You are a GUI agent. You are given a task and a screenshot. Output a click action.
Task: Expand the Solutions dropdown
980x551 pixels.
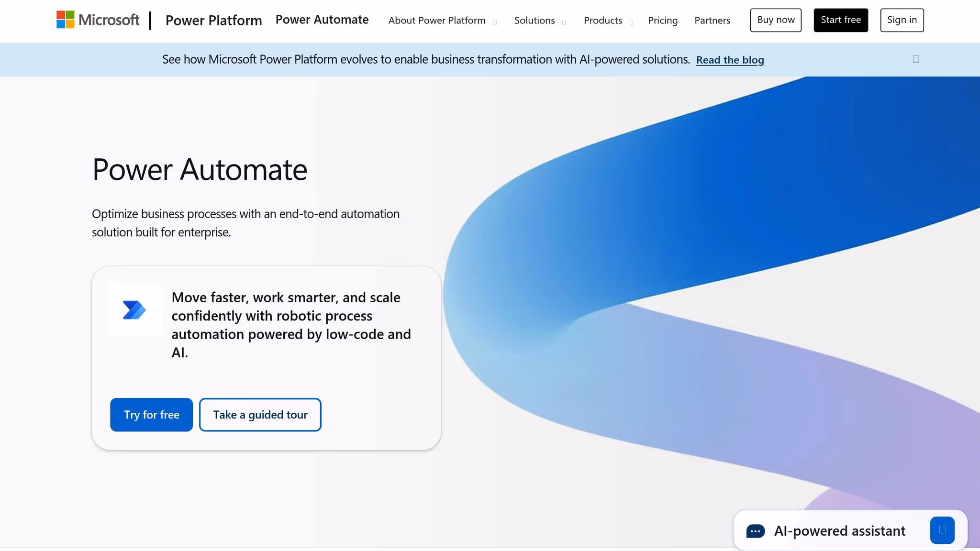point(535,20)
